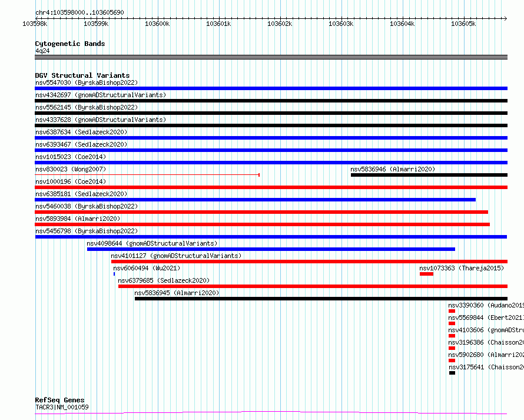The image size is (524, 420).
Task: Click the chr4:103598000..103605690 region label
Action: pyautogui.click(x=79, y=12)
